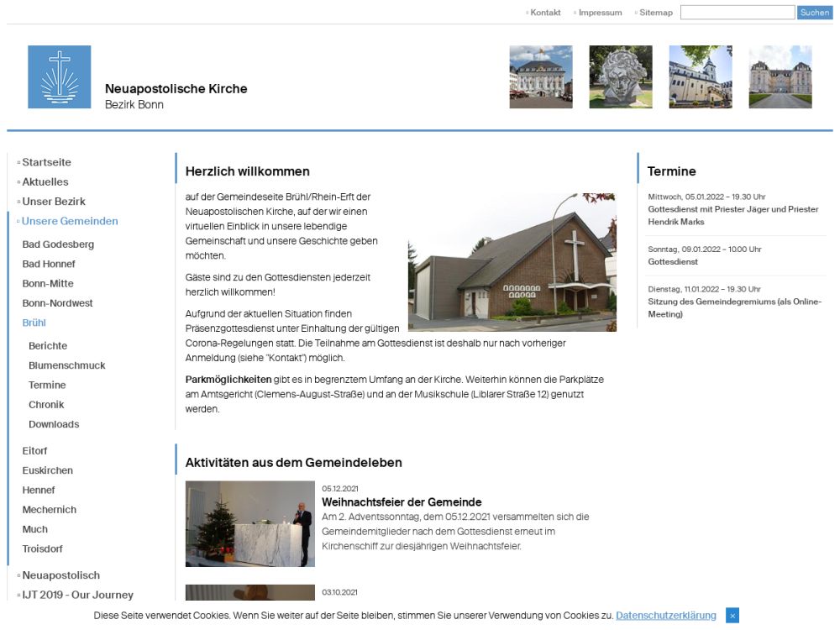Select the palace header photo

pyautogui.click(x=780, y=77)
